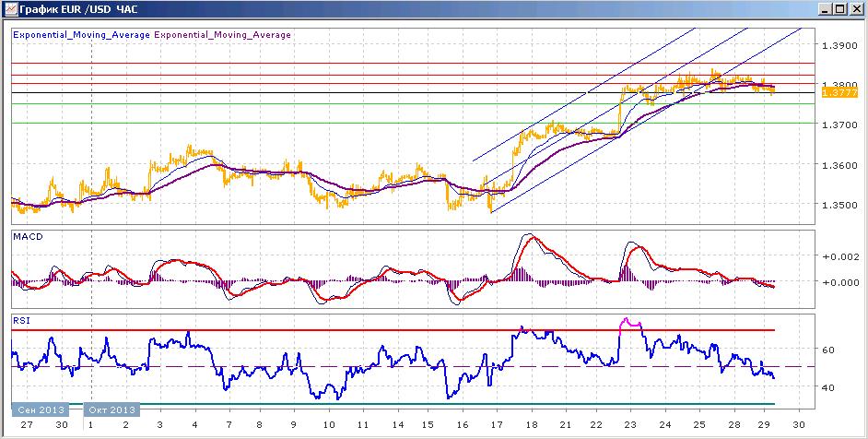Viewport: 868px width, 439px height.
Task: Click the RSI axis value 60
Action: pos(829,350)
